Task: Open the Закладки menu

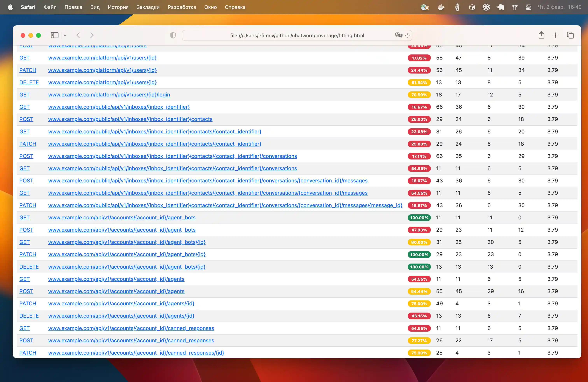Action: click(x=148, y=7)
